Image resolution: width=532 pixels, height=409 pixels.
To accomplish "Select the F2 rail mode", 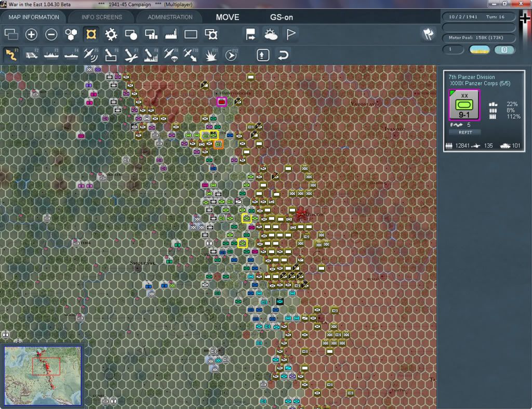I will (32, 55).
